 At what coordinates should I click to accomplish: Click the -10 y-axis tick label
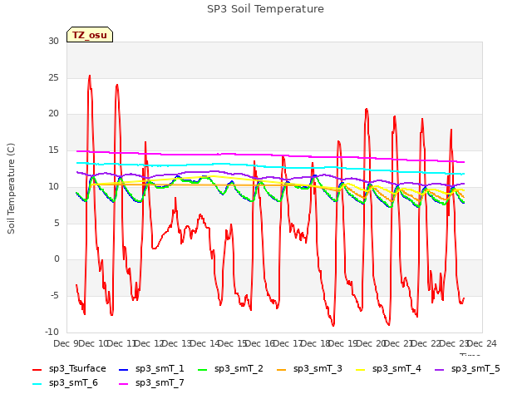click(x=52, y=332)
